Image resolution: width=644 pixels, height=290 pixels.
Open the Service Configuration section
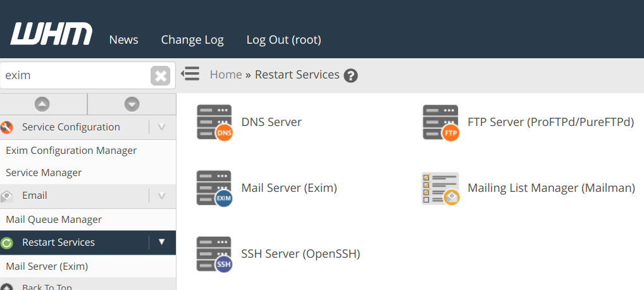[71, 127]
